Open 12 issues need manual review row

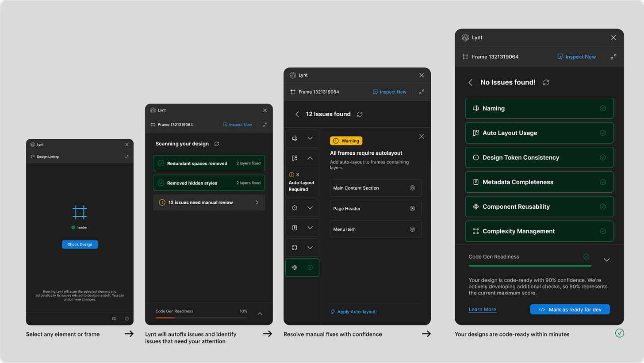point(209,203)
